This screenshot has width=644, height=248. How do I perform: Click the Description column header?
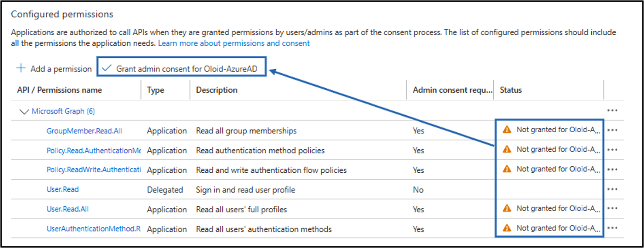[217, 90]
